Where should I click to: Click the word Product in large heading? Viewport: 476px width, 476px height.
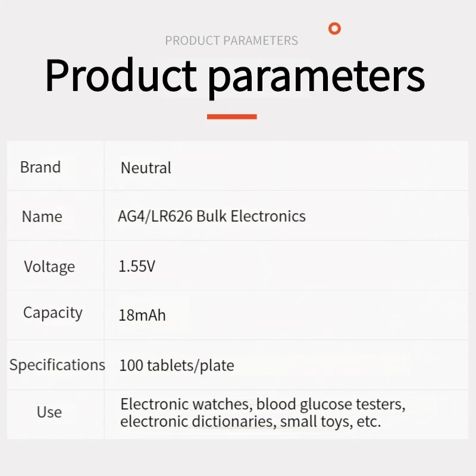pos(121,76)
